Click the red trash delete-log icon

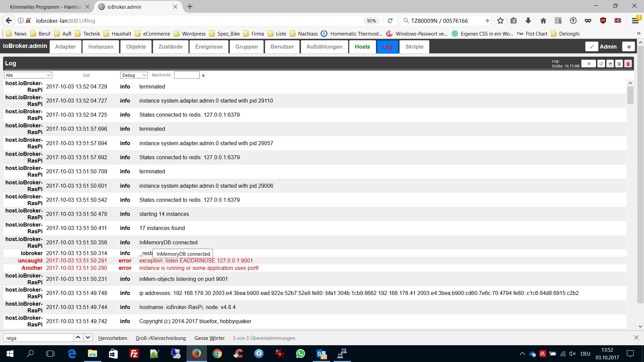[x=628, y=64]
